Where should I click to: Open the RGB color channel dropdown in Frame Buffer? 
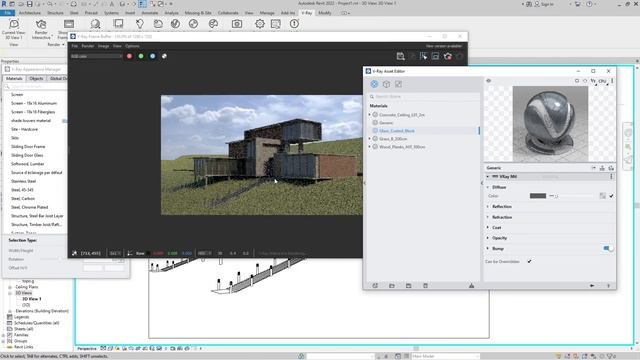tap(96, 56)
